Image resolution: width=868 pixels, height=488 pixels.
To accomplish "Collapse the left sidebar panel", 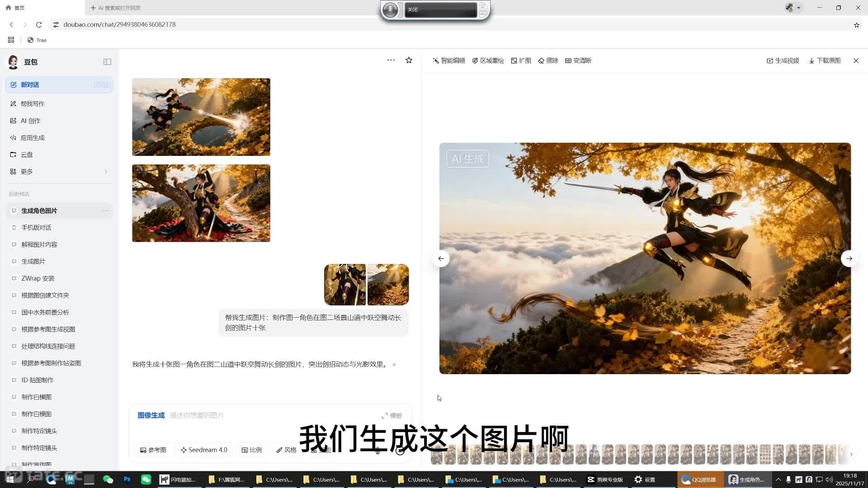I will (x=107, y=62).
